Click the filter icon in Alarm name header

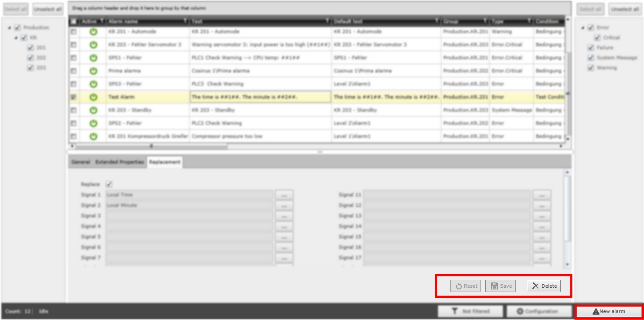click(185, 21)
